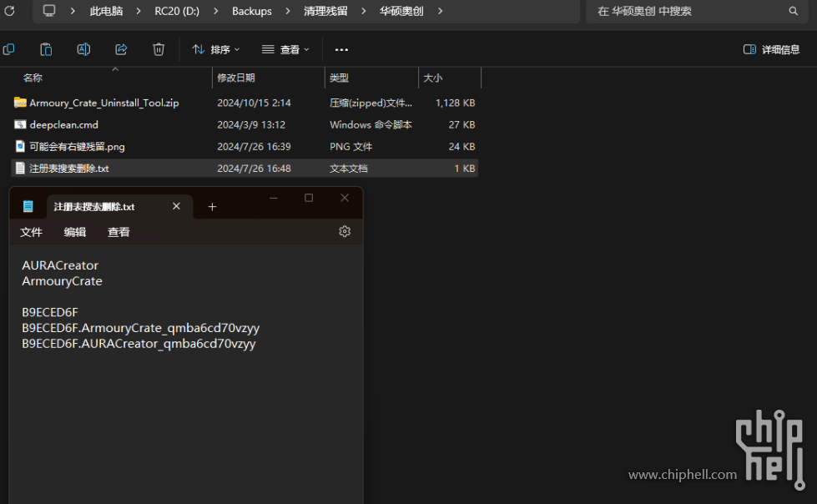
Task: Open Notepad settings gear icon
Action: click(x=345, y=231)
